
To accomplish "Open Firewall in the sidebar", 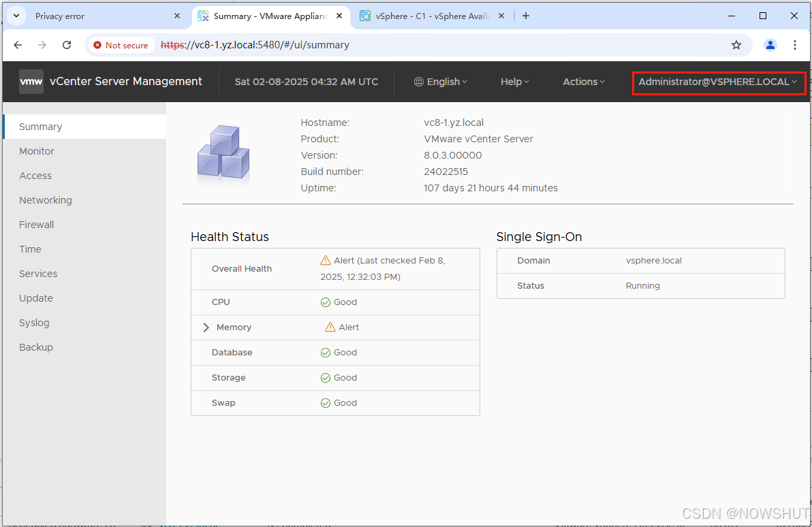I will click(x=85, y=225).
